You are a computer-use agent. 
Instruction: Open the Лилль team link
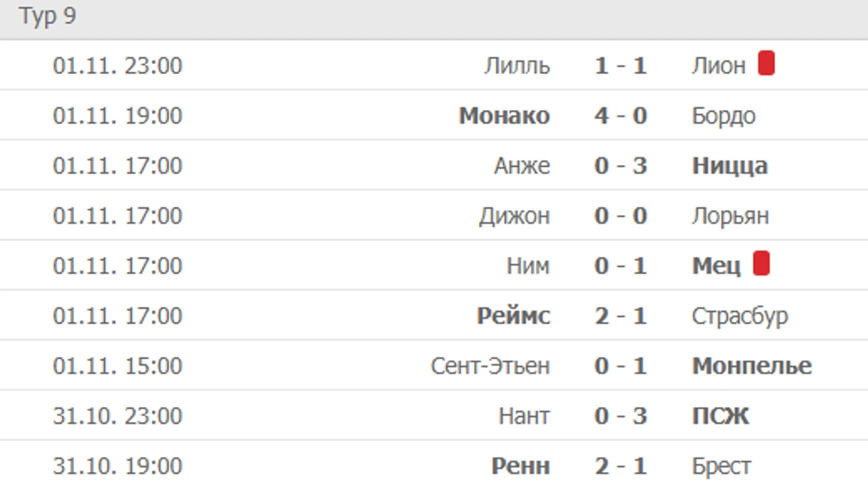(517, 65)
